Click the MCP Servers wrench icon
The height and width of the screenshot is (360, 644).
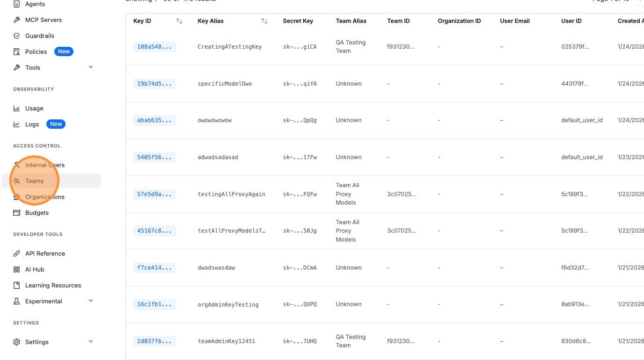[x=17, y=20]
